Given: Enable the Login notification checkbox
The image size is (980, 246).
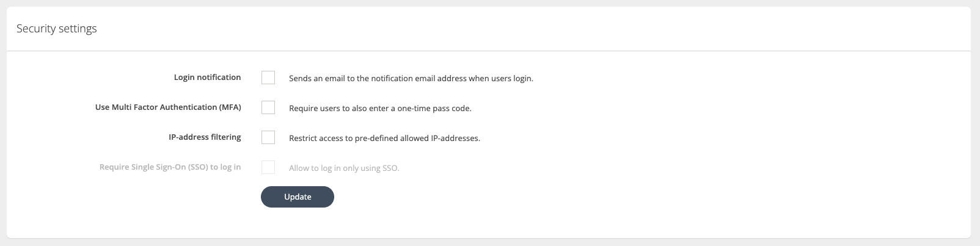Looking at the screenshot, I should point(268,78).
